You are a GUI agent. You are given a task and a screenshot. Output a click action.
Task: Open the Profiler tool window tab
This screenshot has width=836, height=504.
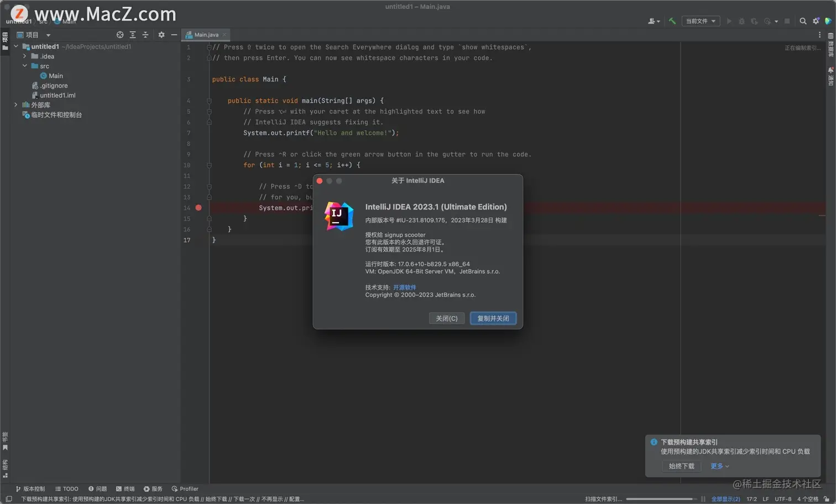pyautogui.click(x=185, y=489)
